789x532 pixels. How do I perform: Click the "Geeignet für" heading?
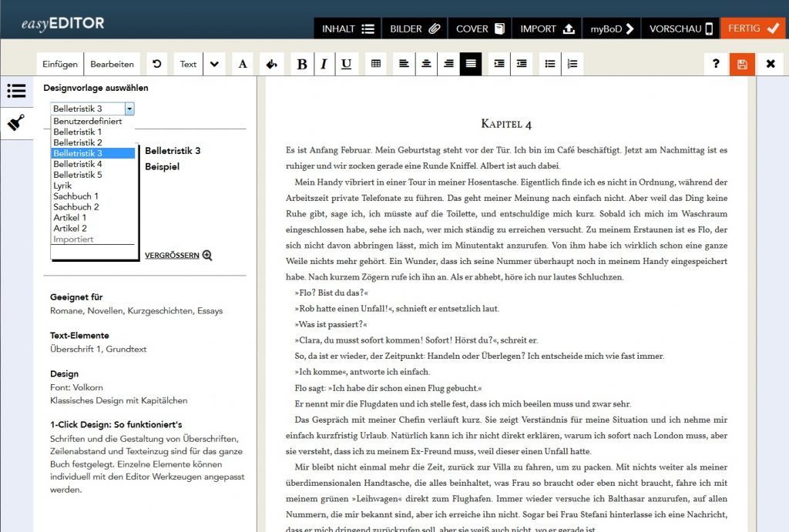76,297
